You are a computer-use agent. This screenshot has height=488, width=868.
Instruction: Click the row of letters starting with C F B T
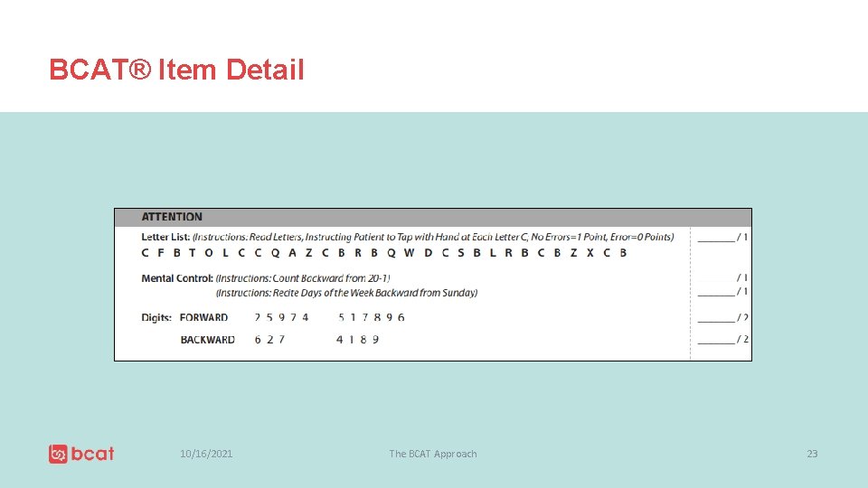click(384, 253)
